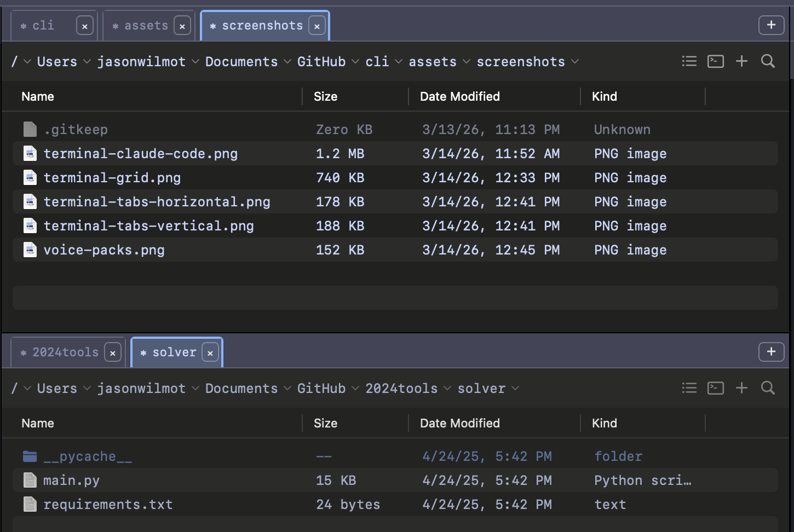Click the plus icon in the top pane toolbar

[741, 61]
